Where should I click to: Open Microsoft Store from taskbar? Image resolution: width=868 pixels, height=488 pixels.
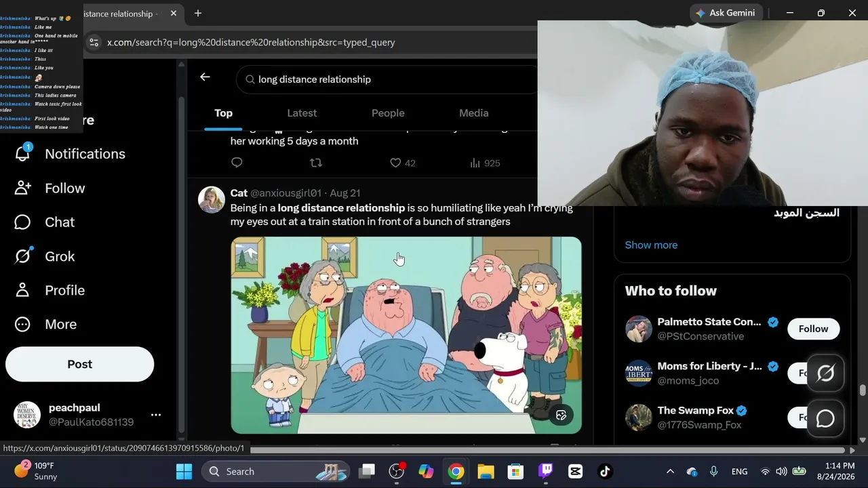[515, 471]
